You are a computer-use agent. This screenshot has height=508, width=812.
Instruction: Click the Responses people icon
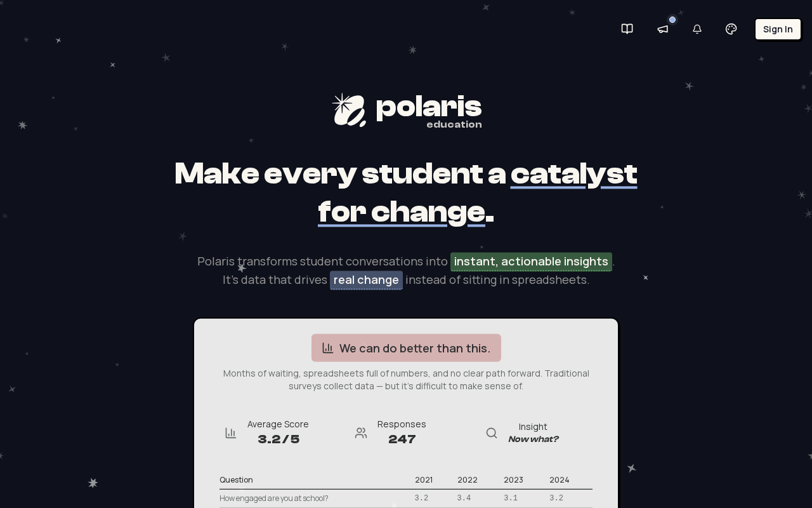click(x=361, y=433)
